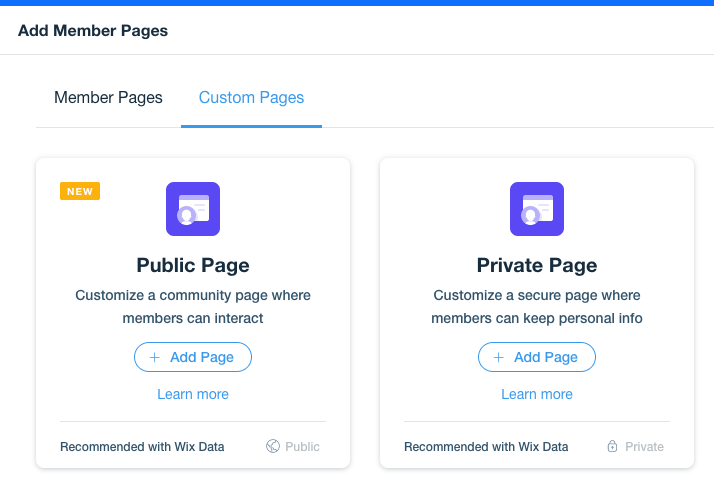This screenshot has height=491, width=714.
Task: Click the Public Page purple icon
Action: [193, 209]
